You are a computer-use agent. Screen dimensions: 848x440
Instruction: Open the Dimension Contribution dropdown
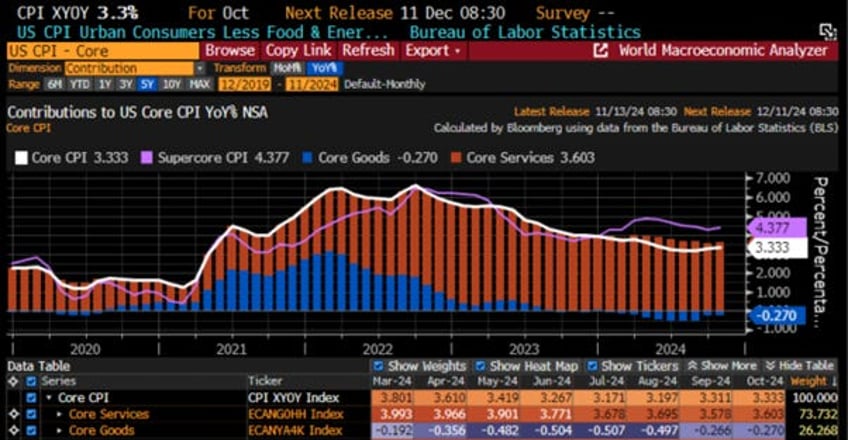(x=200, y=68)
